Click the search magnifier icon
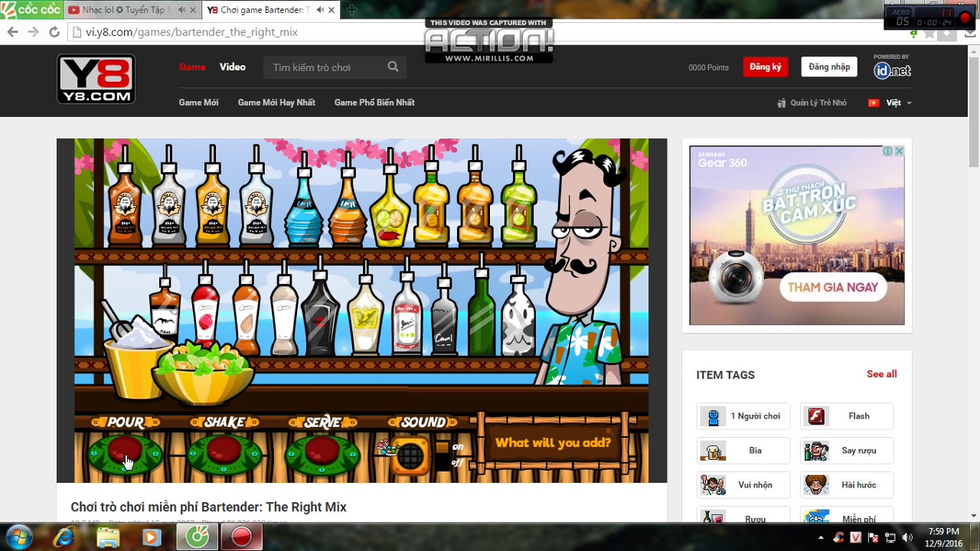 393,67
